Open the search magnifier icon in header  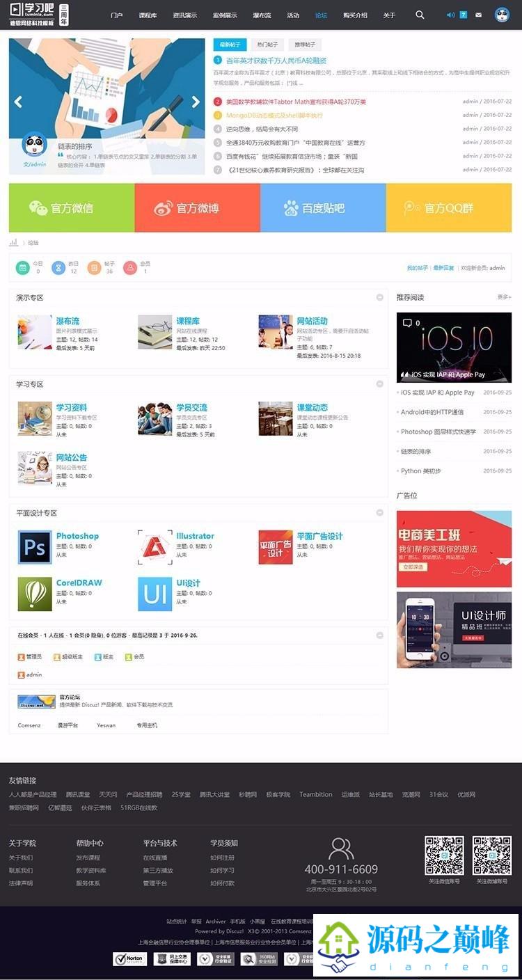pos(420,15)
